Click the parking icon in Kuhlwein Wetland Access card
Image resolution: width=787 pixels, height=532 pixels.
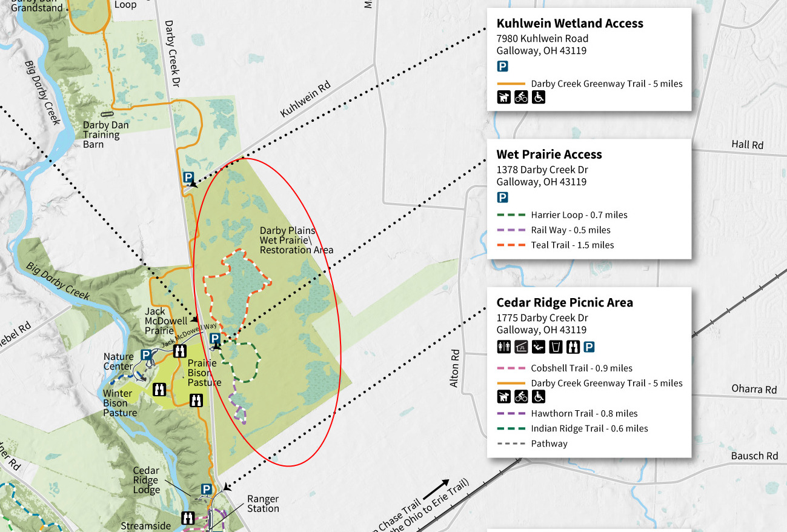point(503,67)
